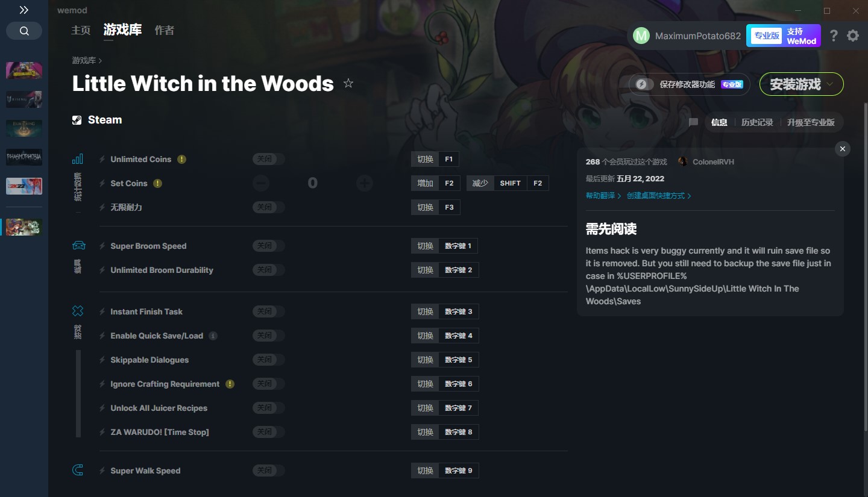
Task: Favorite the game with the star icon
Action: (x=348, y=83)
